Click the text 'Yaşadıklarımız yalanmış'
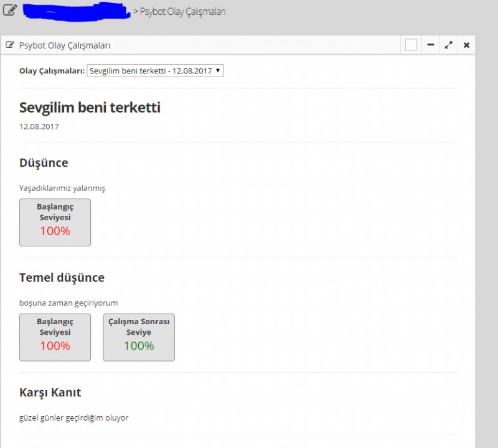The image size is (498, 448). (62, 188)
